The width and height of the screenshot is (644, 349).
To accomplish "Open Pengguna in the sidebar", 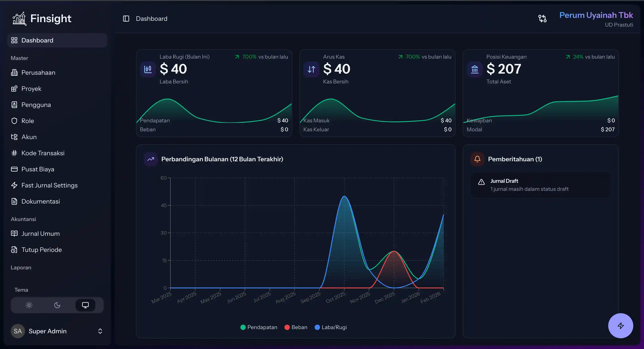I will 57,105.
